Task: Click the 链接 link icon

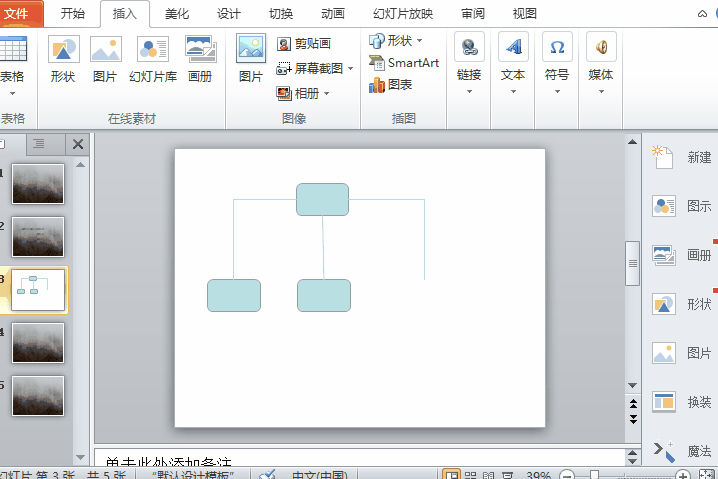Action: click(x=469, y=47)
